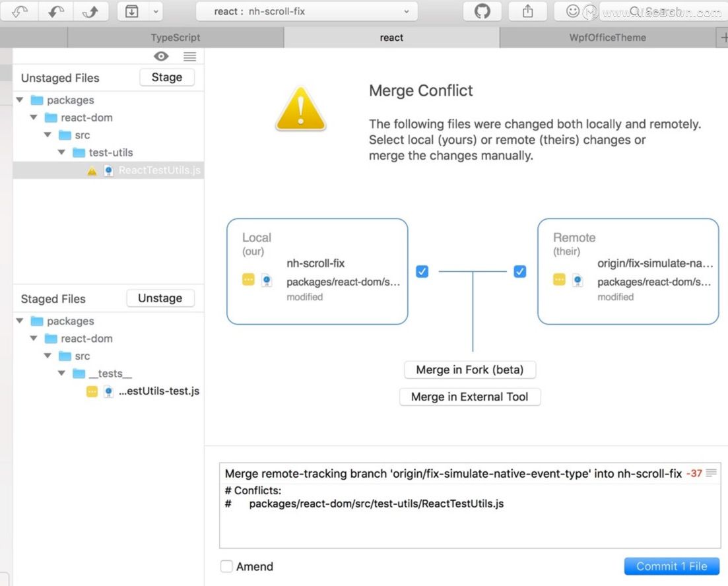728x586 pixels.
Task: Click file icon in Remote card
Action: point(578,280)
